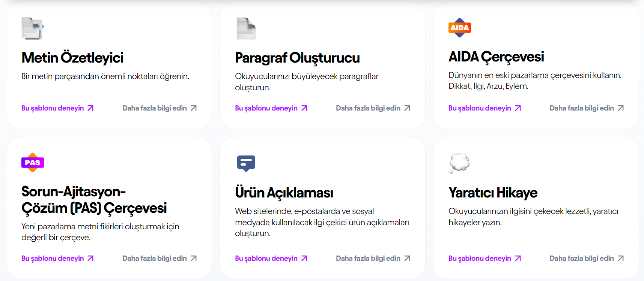Click the text starting 'Dünyanın en eski pazarlama çerçevesini'

tap(535, 81)
